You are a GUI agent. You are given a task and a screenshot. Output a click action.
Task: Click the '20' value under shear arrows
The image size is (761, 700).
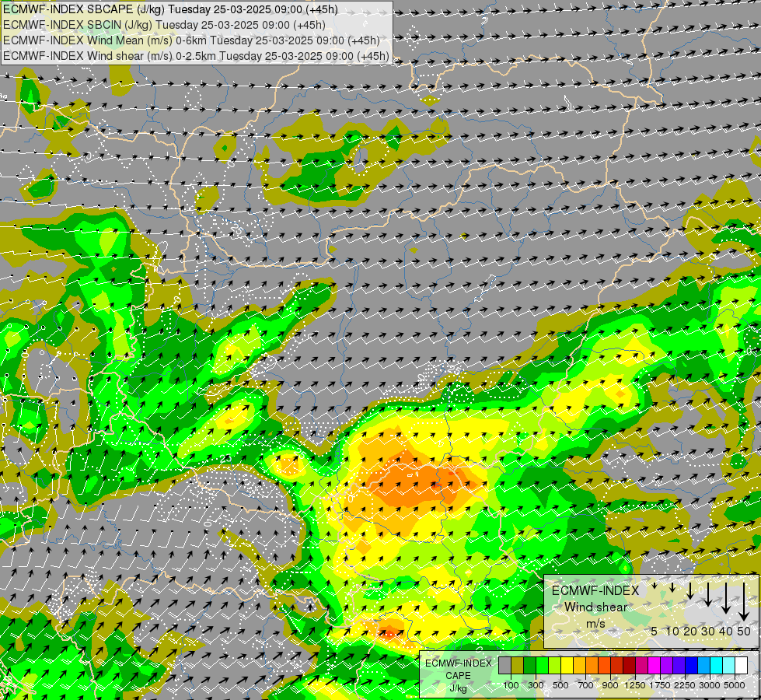coord(690,631)
